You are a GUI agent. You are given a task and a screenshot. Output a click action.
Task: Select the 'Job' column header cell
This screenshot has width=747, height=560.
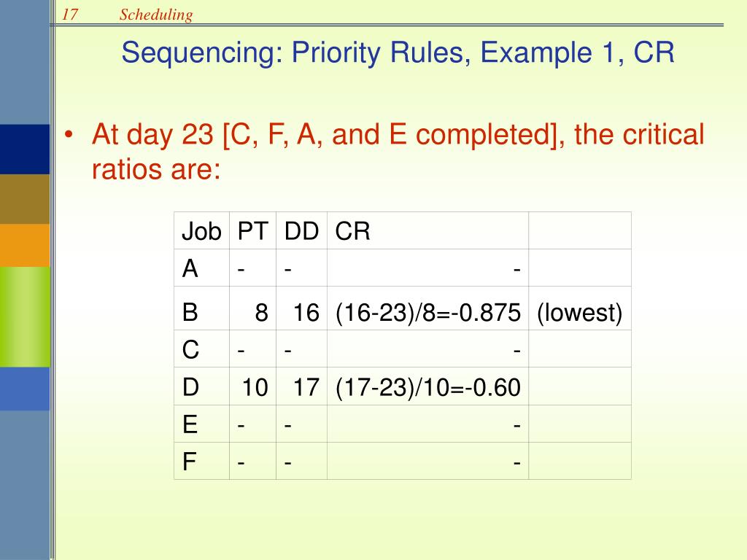202,231
